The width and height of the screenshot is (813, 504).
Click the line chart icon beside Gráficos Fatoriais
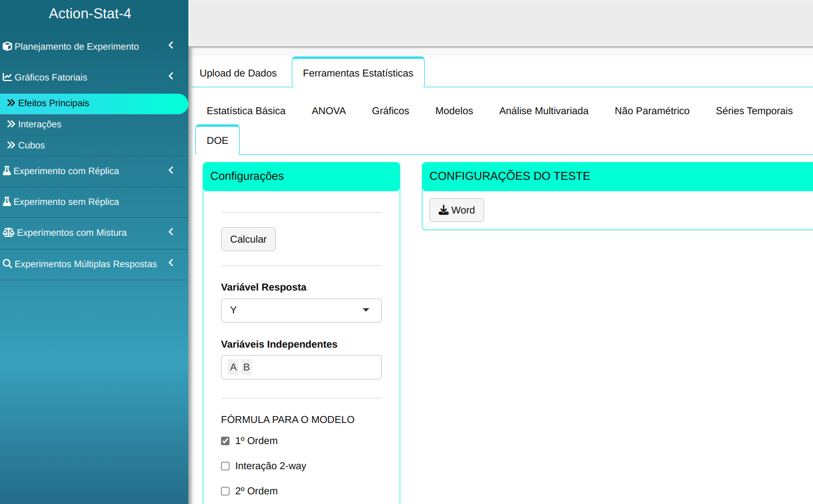point(7,77)
